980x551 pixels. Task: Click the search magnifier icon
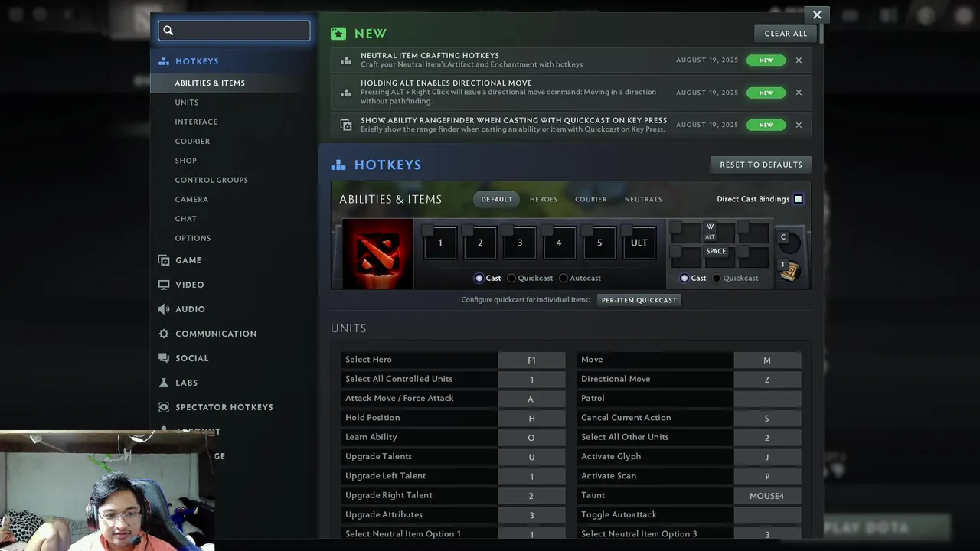[168, 31]
